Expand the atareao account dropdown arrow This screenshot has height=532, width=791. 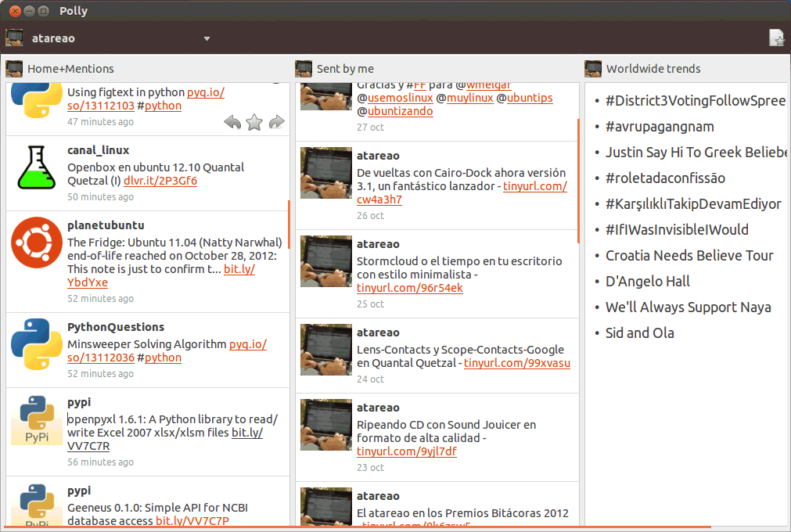(x=207, y=38)
